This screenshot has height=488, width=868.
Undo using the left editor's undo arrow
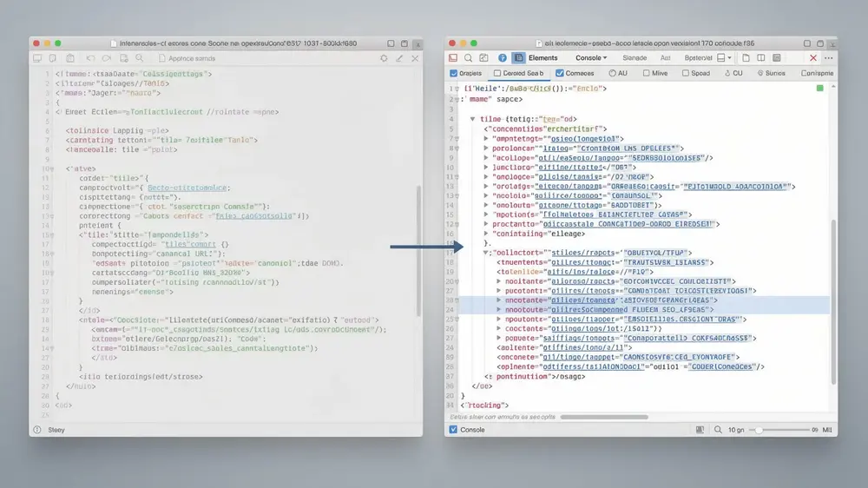[90, 58]
